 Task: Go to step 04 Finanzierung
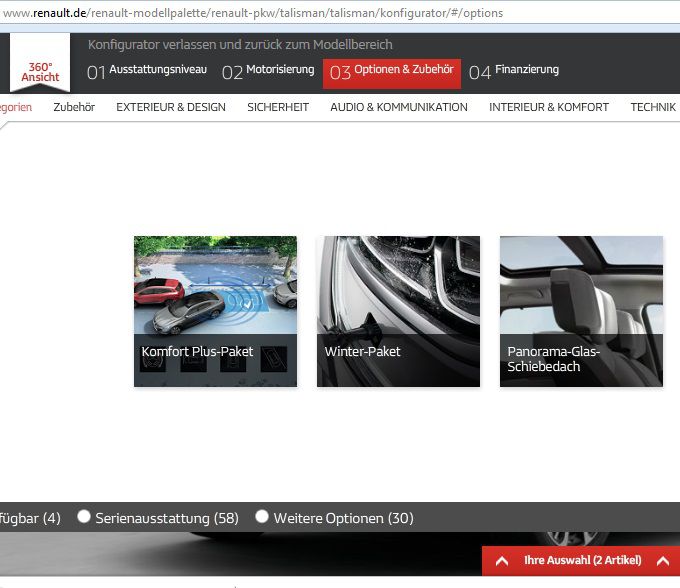click(x=514, y=72)
